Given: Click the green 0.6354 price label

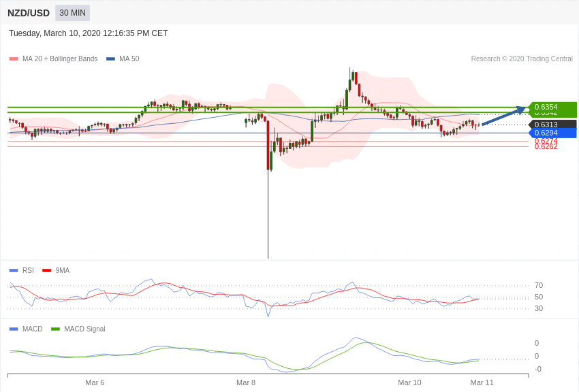Looking at the screenshot, I should pyautogui.click(x=552, y=107).
